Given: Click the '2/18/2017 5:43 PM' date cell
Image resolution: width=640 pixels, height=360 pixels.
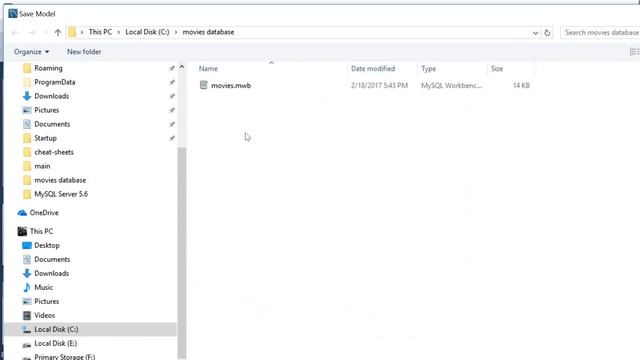Looking at the screenshot, I should (x=379, y=85).
